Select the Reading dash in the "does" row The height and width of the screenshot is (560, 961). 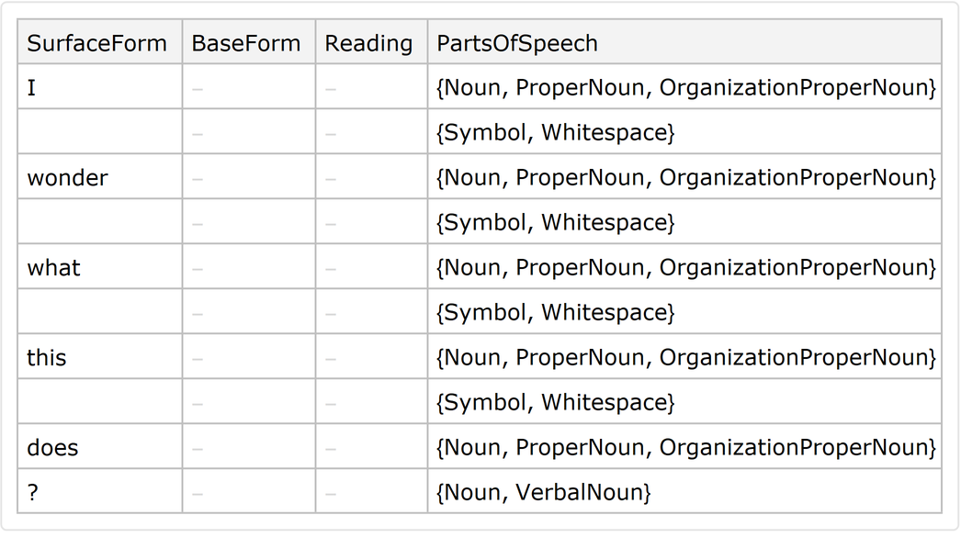point(331,448)
